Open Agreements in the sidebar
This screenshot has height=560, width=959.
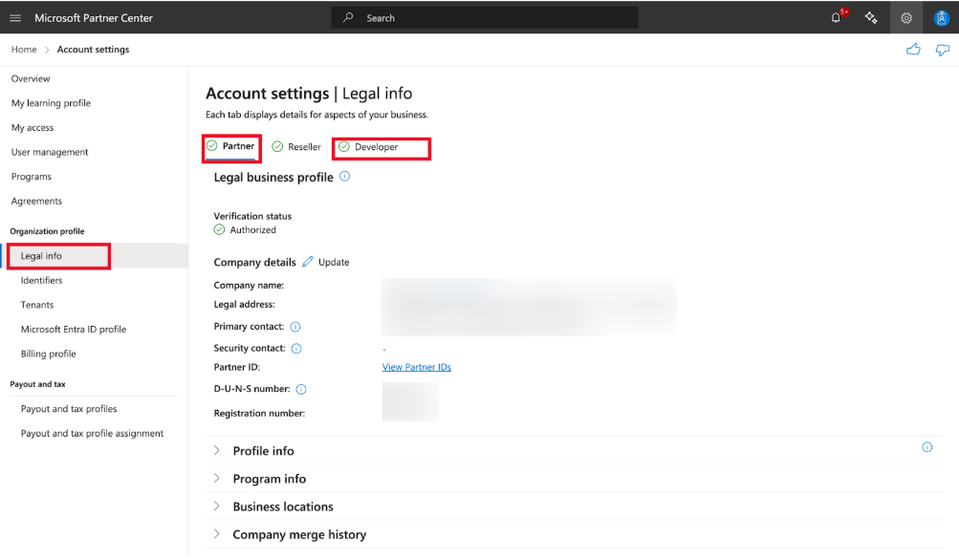(x=36, y=201)
